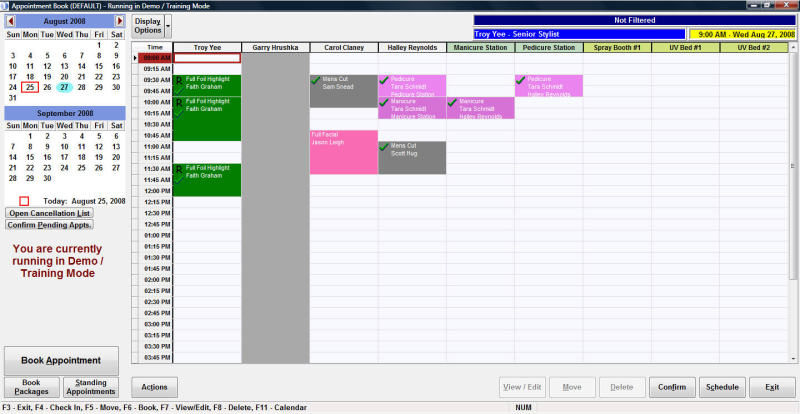Viewport: 800px width, 414px height.
Task: Click the R icon on 11:30 Full Foil Highlight
Action: click(179, 169)
